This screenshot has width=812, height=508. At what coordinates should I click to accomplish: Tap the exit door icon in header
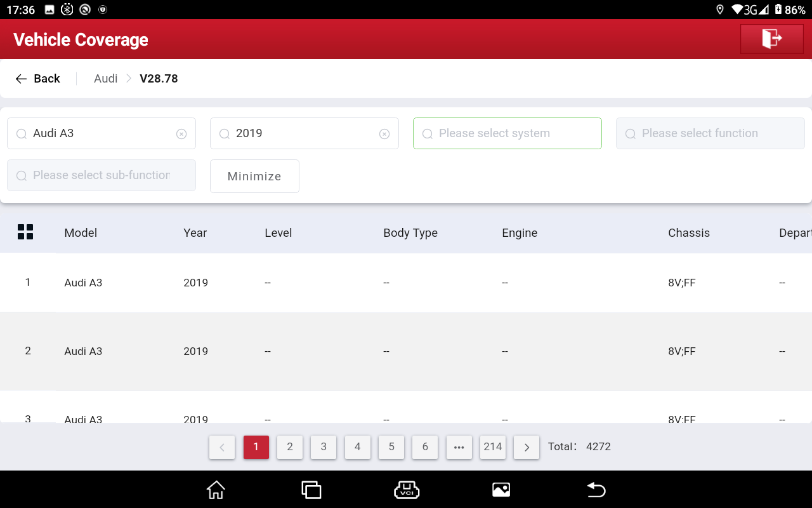pyautogui.click(x=771, y=39)
